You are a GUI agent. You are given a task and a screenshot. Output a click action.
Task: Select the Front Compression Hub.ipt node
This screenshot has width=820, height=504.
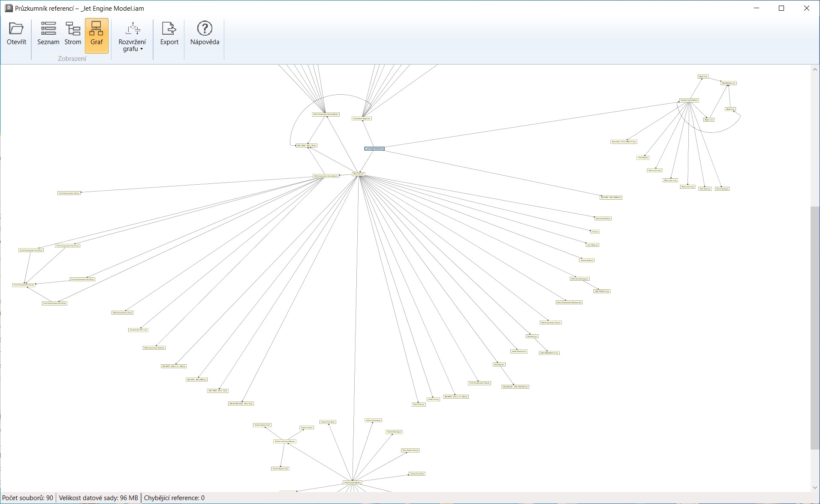tap(69, 193)
